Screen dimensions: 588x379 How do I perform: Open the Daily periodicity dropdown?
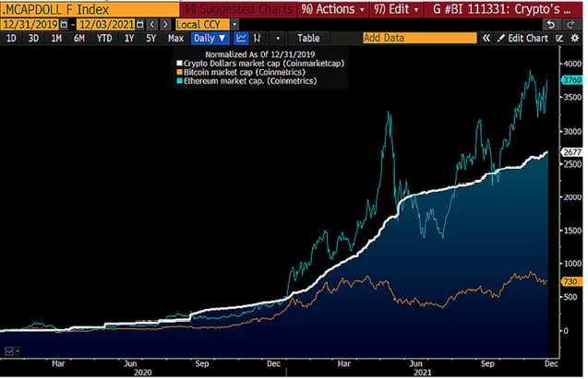210,38
